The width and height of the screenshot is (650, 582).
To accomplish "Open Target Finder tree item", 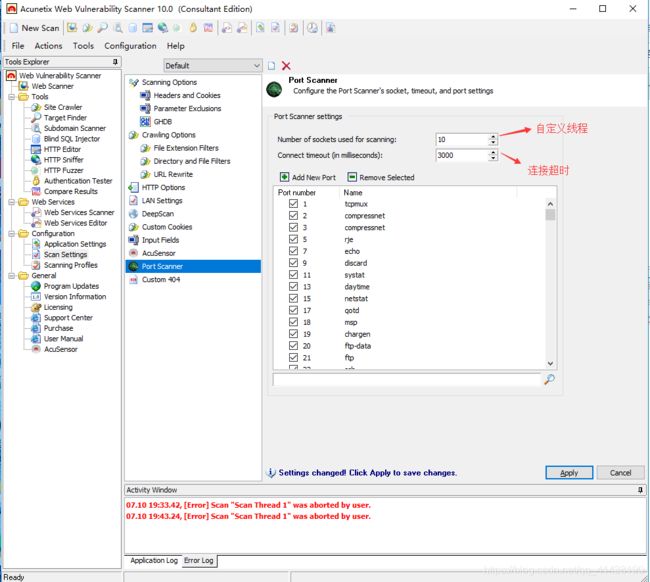I will point(65,118).
